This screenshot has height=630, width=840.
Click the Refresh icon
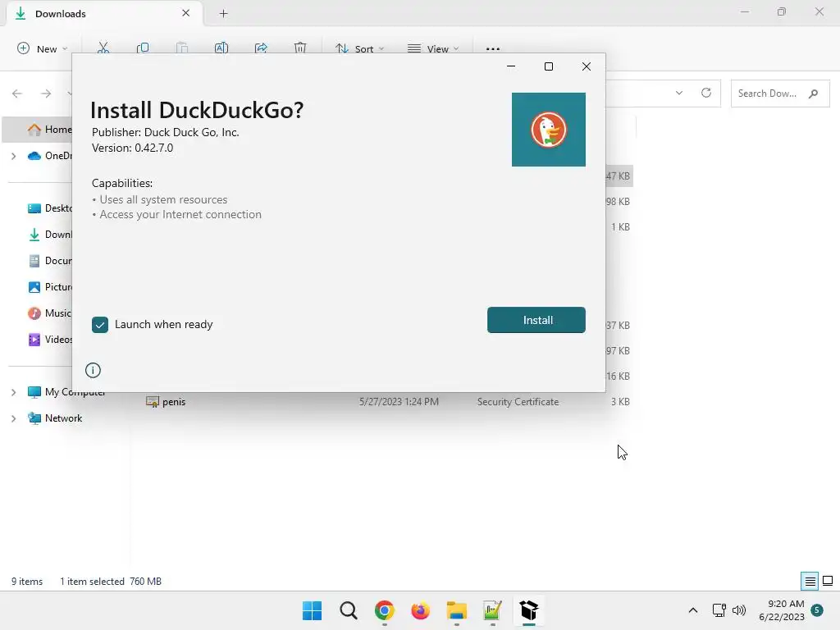[706, 93]
